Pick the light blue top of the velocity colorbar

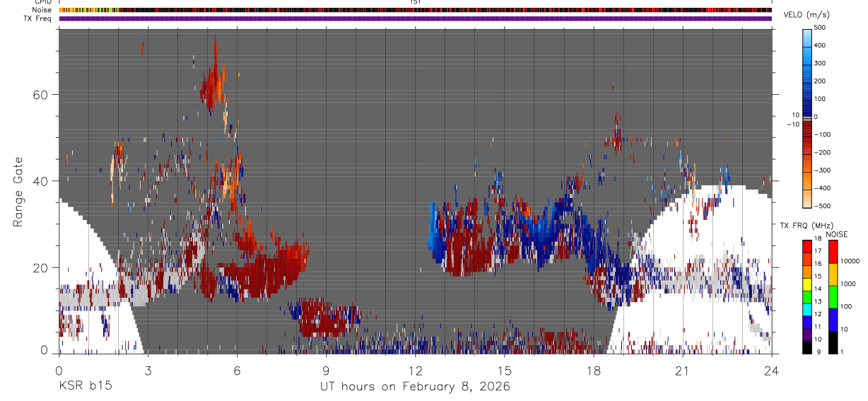coord(807,38)
